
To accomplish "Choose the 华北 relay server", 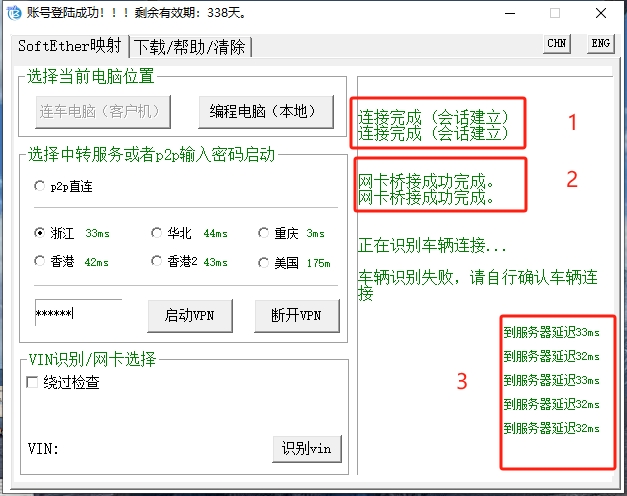I will tap(157, 233).
